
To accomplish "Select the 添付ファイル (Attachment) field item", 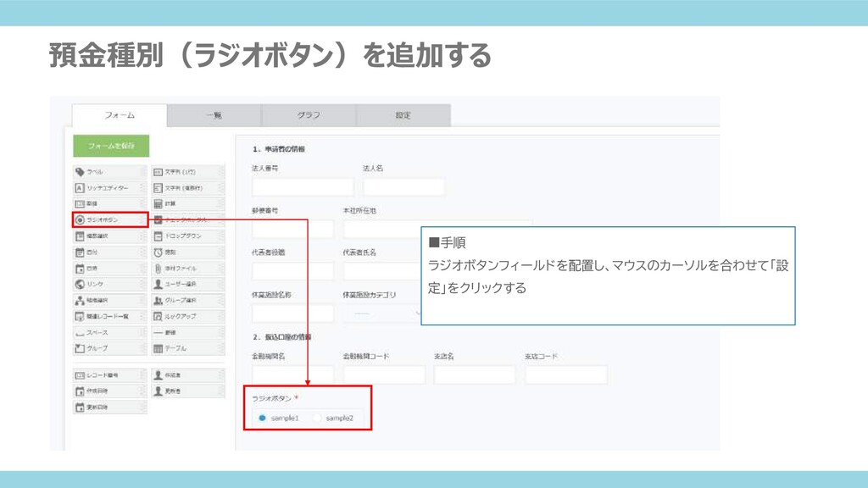I will [188, 269].
